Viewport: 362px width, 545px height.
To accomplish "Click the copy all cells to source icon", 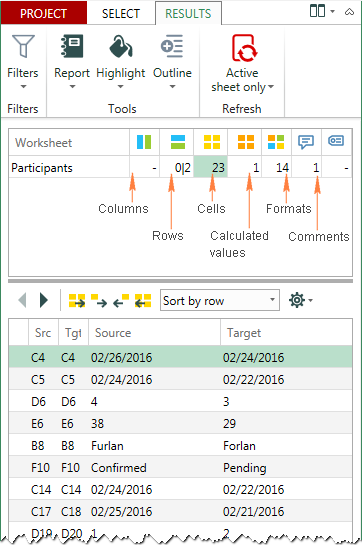I will [143, 301].
